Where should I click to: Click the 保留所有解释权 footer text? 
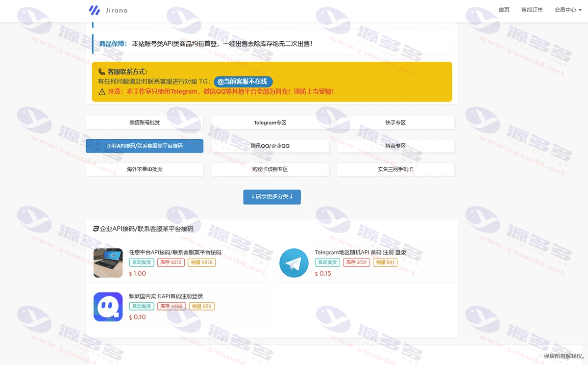tap(564, 356)
